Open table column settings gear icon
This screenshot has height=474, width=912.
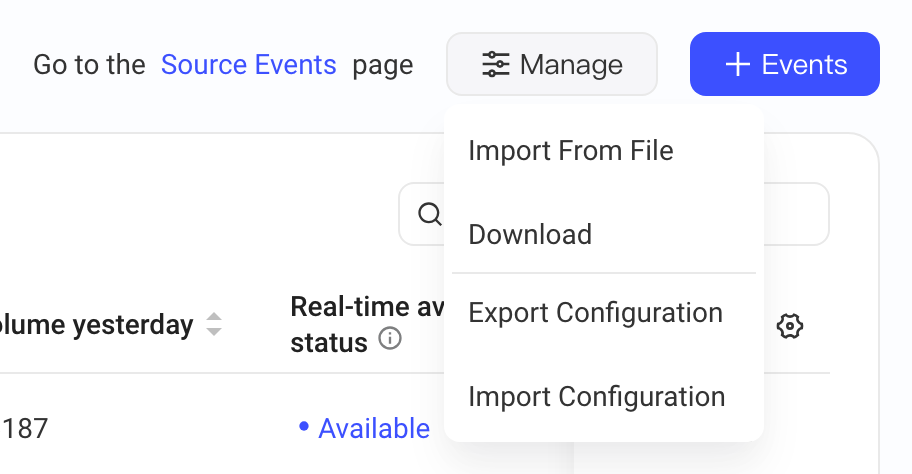click(x=790, y=326)
